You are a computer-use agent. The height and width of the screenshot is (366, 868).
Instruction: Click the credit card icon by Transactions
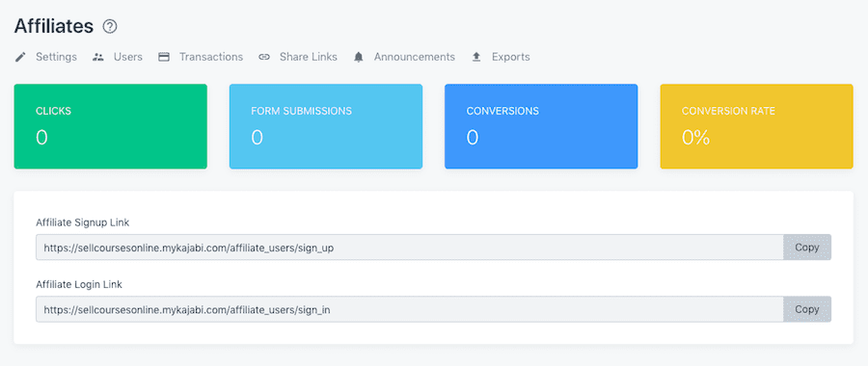click(164, 57)
